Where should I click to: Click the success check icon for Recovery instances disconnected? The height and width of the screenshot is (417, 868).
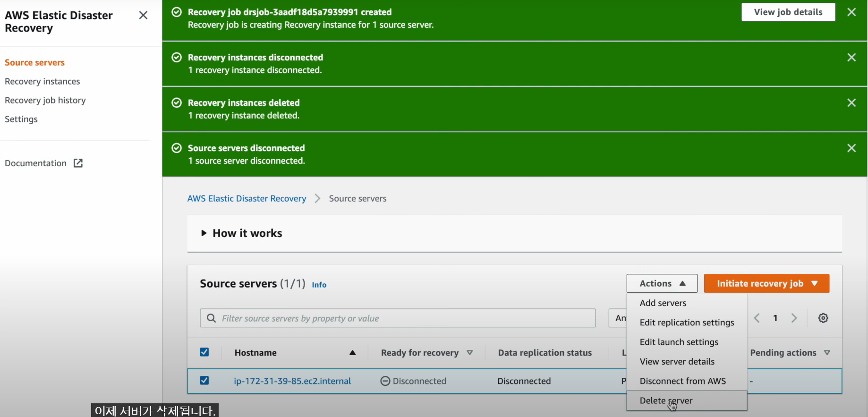[177, 58]
